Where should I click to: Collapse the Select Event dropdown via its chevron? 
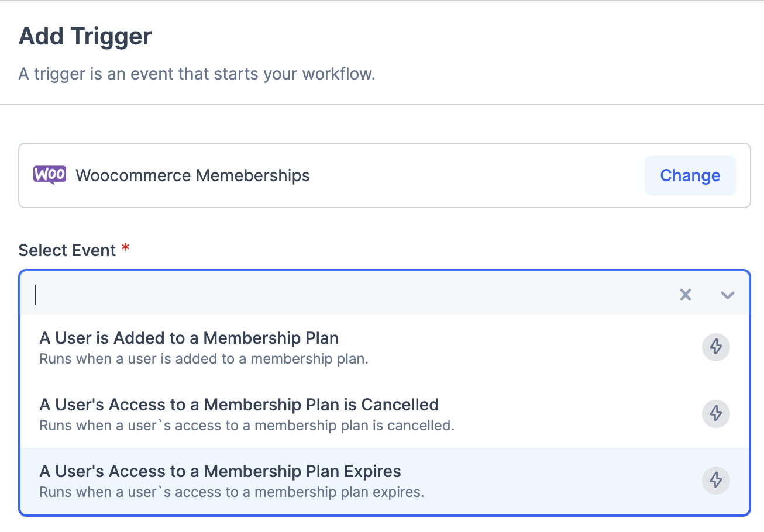pyautogui.click(x=727, y=295)
